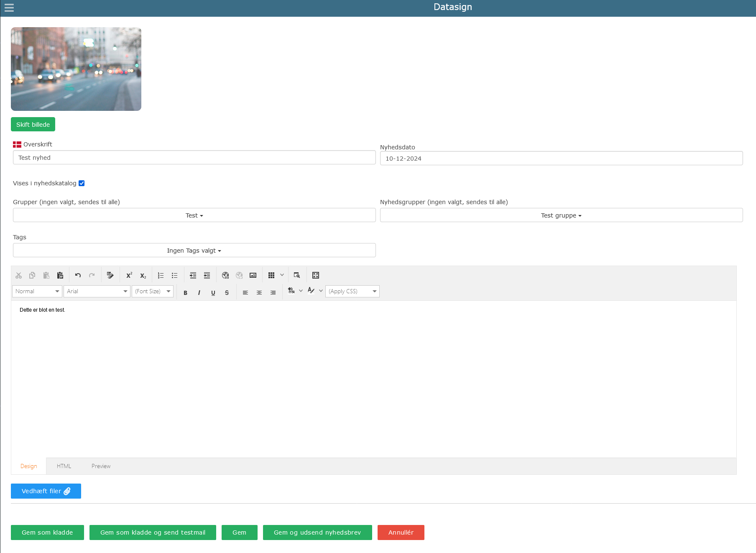This screenshot has width=756, height=553.
Task: Uncheck Vises i nyhedskatalog checkbox
Action: click(x=82, y=183)
